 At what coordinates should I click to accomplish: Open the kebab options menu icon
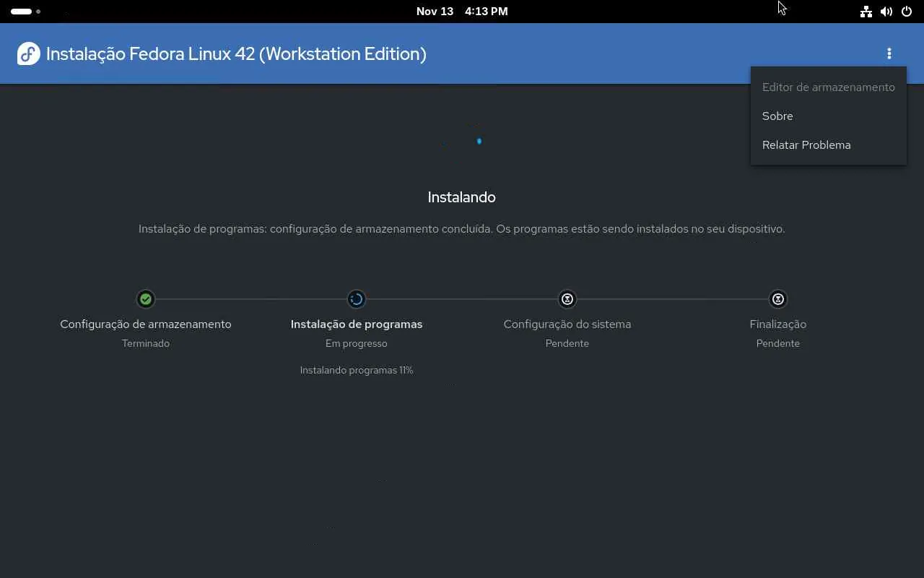coord(889,53)
